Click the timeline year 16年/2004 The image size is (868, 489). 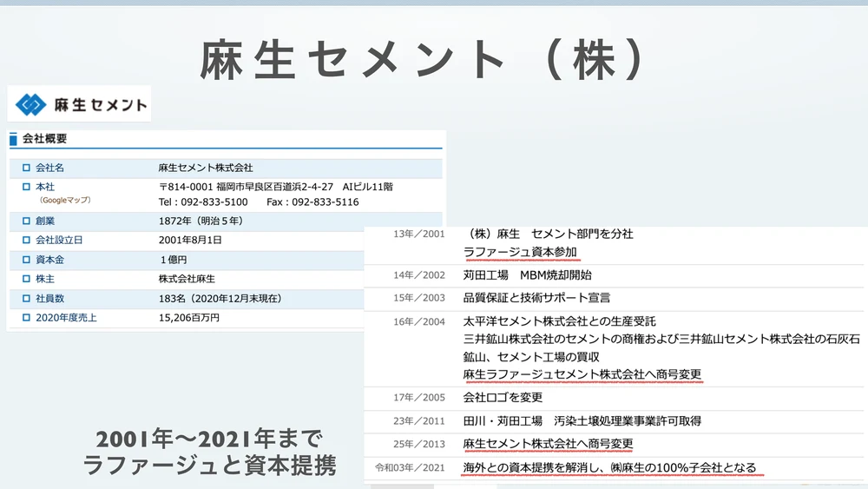(x=419, y=321)
